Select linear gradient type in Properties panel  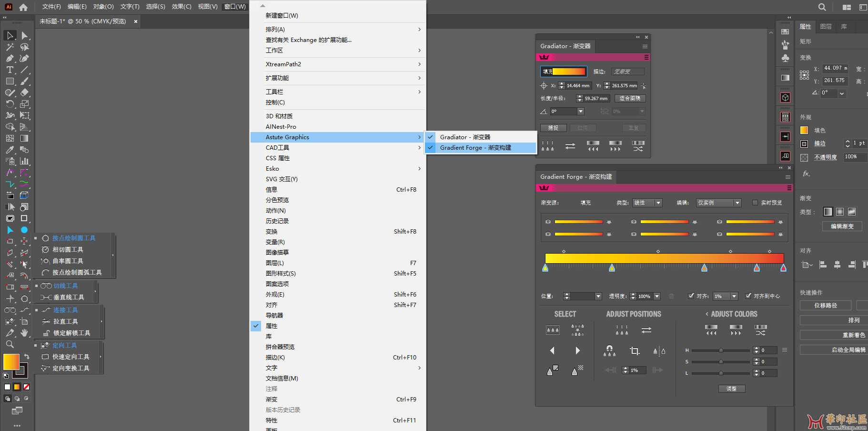[x=828, y=212]
